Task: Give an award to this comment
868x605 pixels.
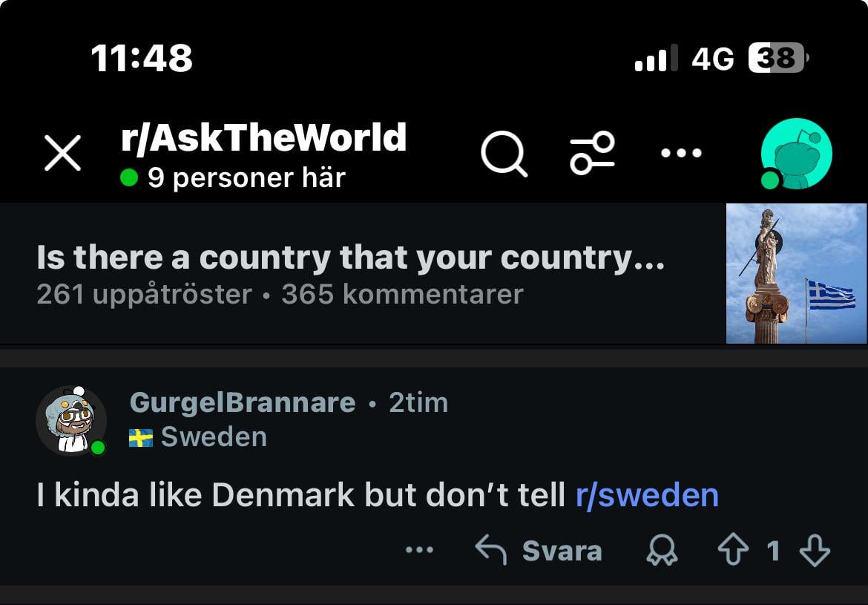Action: click(x=662, y=551)
